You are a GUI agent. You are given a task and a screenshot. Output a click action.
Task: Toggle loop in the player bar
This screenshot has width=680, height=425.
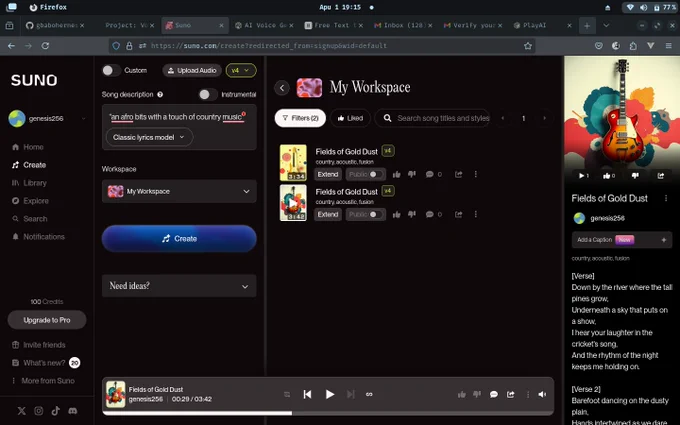pyautogui.click(x=369, y=394)
